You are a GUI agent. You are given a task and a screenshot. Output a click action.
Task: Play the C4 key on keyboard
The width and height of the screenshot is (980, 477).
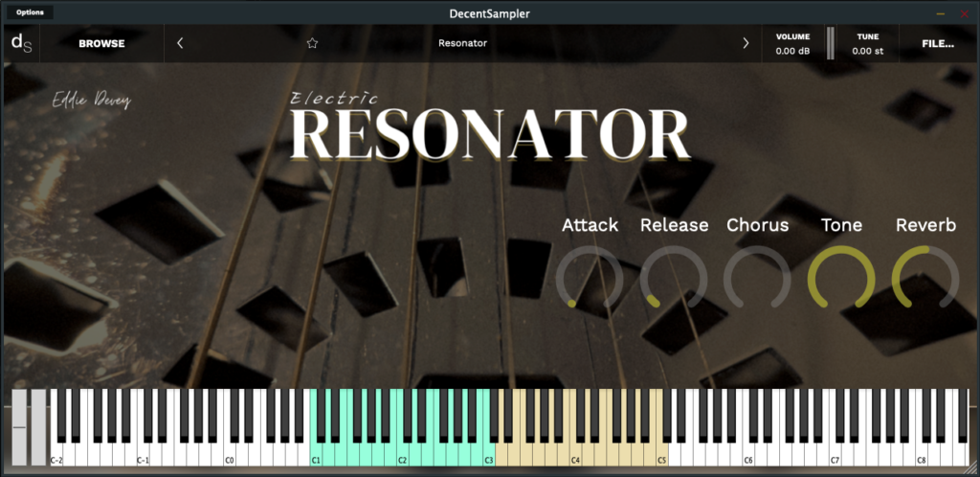[x=575, y=455]
